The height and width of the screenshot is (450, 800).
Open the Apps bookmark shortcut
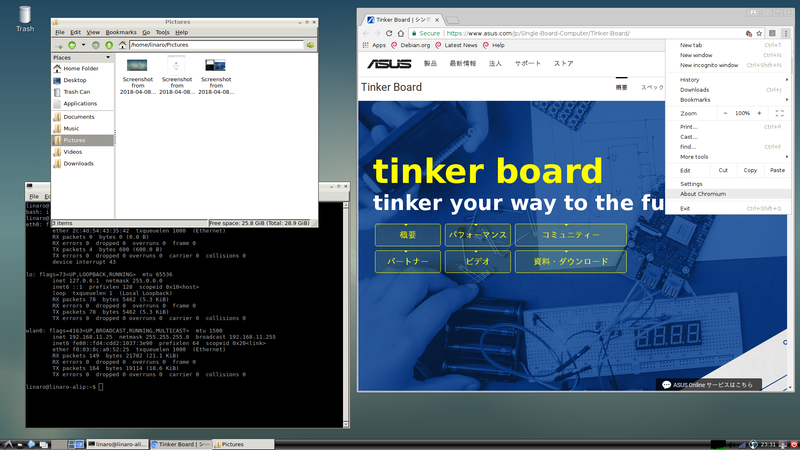[374, 45]
